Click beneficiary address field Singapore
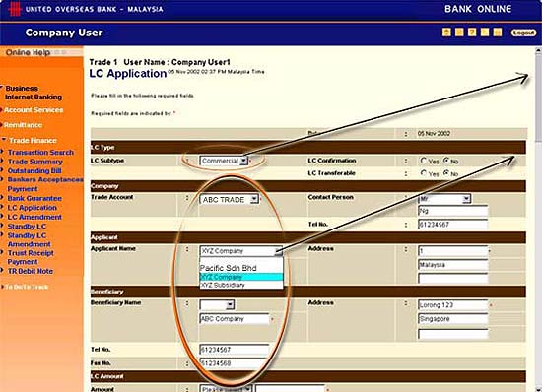 click(453, 319)
